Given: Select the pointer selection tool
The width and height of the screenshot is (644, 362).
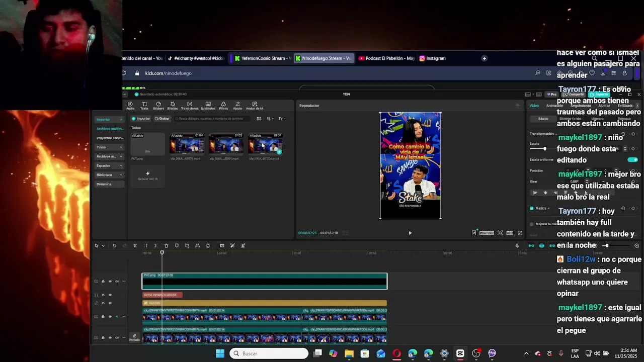Looking at the screenshot, I should (x=97, y=246).
